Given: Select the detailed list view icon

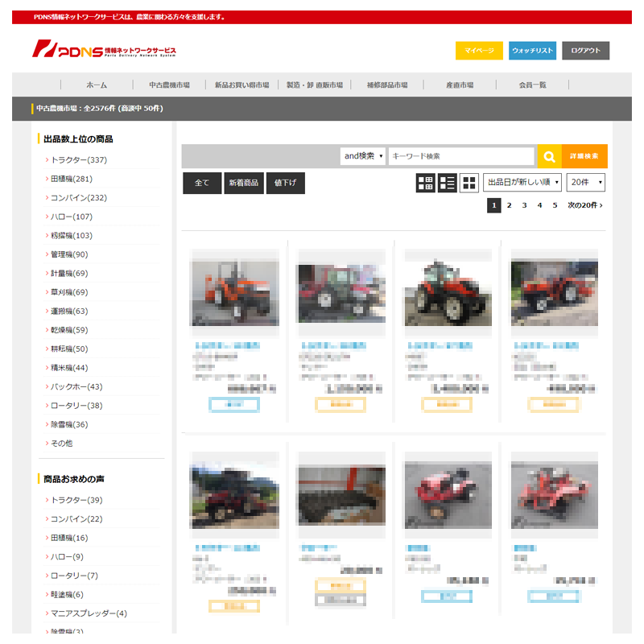Looking at the screenshot, I should [448, 183].
